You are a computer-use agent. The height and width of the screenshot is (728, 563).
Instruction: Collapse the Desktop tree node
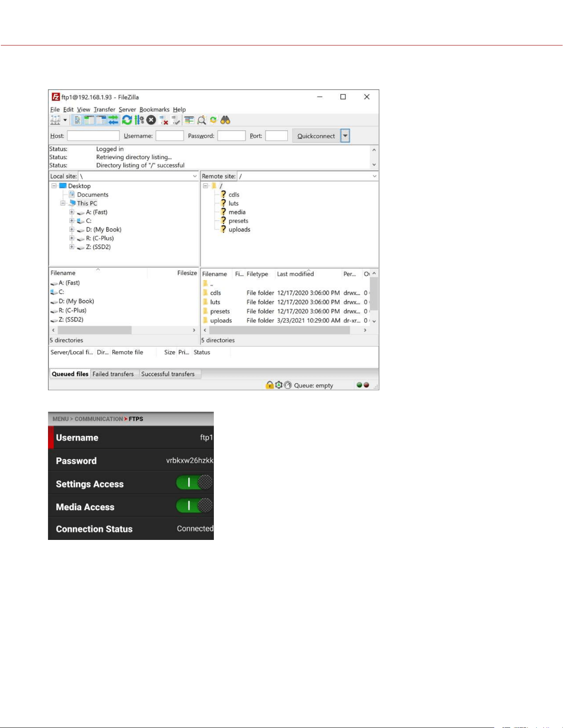54,186
